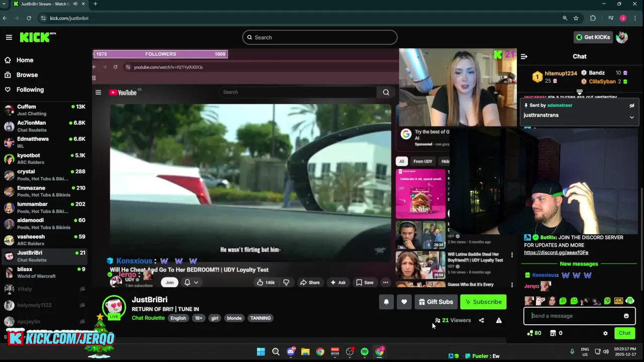Viewport: 644px width, 362px height.
Task: Click the Get KICKs button
Action: click(593, 37)
